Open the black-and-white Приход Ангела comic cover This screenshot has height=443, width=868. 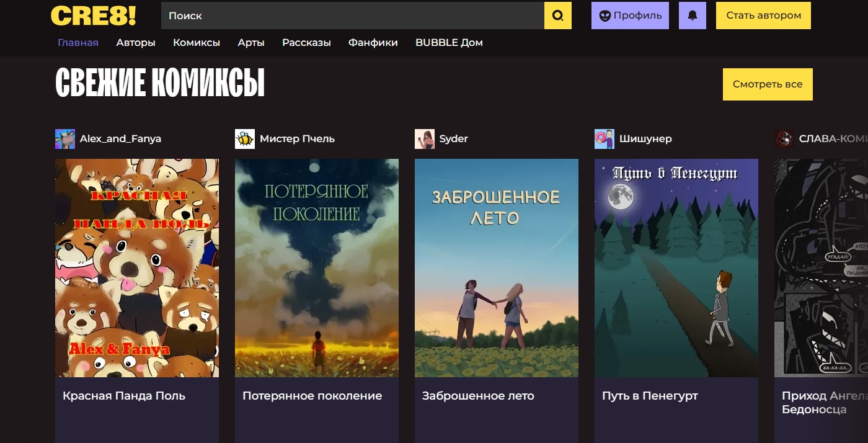(x=821, y=268)
